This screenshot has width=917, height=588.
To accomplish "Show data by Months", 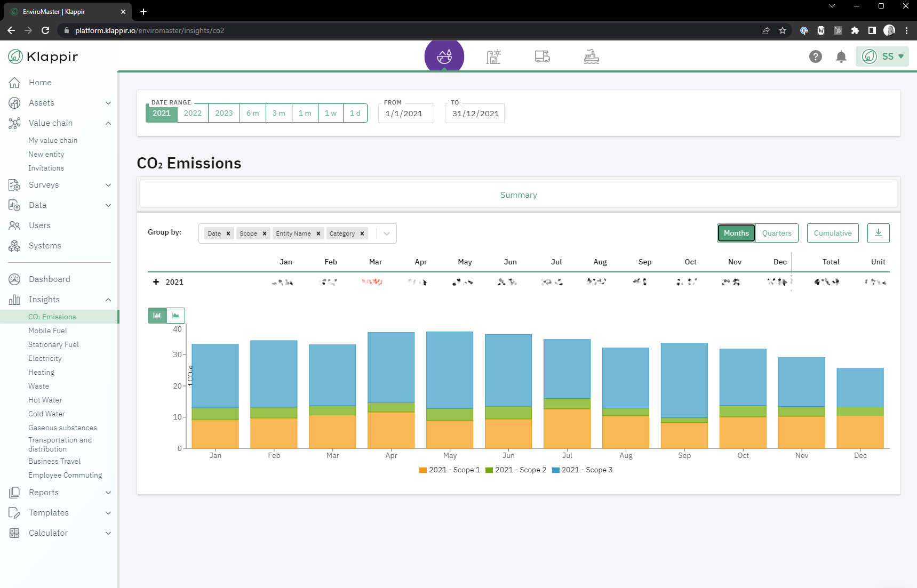I will (736, 233).
